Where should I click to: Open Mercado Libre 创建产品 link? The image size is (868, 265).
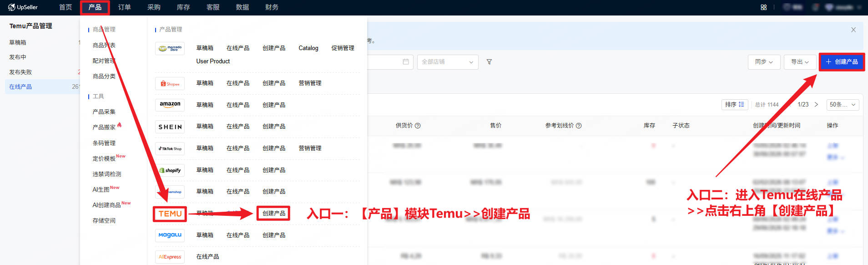coord(274,48)
